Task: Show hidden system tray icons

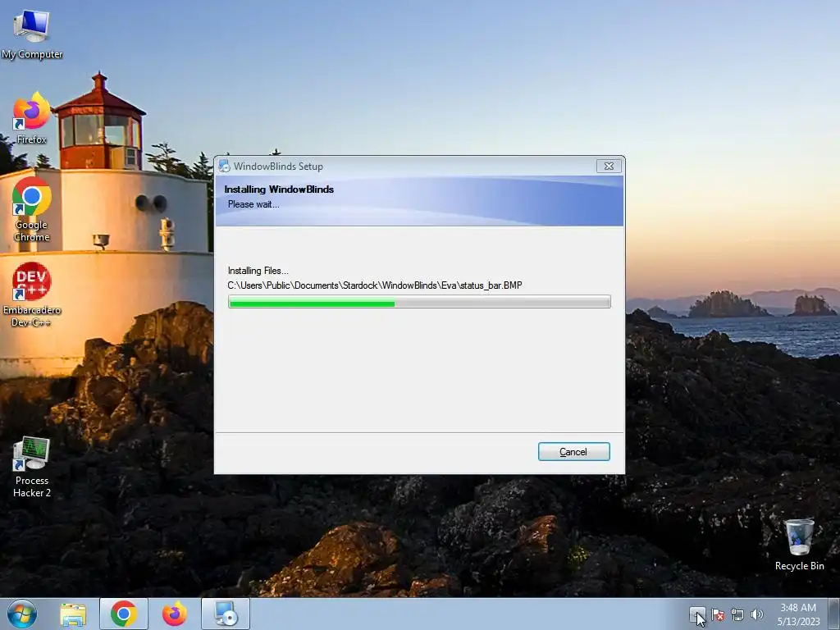Action: tap(697, 614)
